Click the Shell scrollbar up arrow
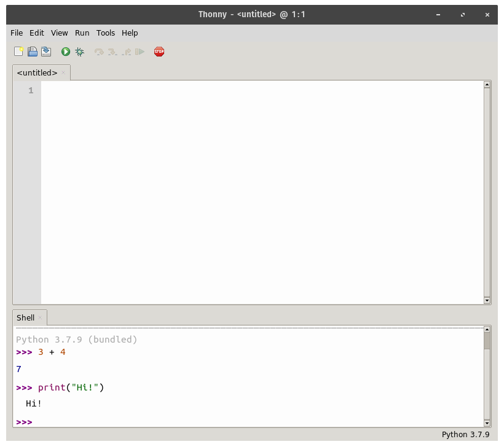The width and height of the screenshot is (504, 447). click(487, 330)
